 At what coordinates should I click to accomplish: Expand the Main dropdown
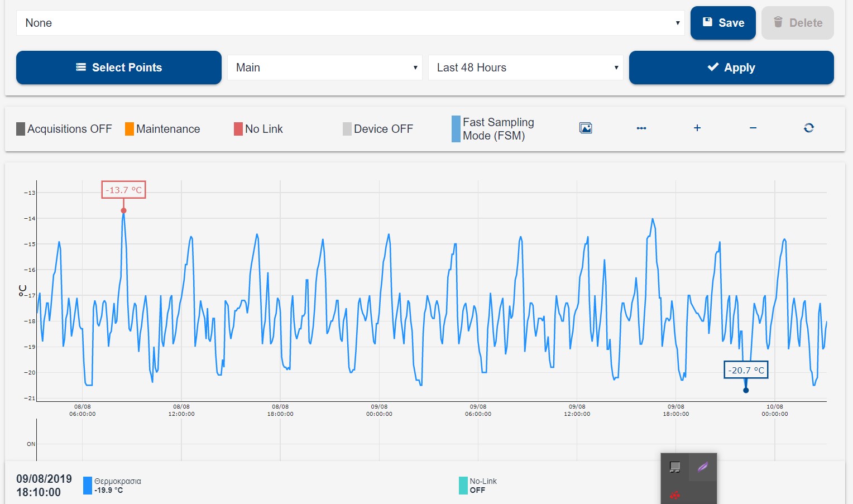324,68
